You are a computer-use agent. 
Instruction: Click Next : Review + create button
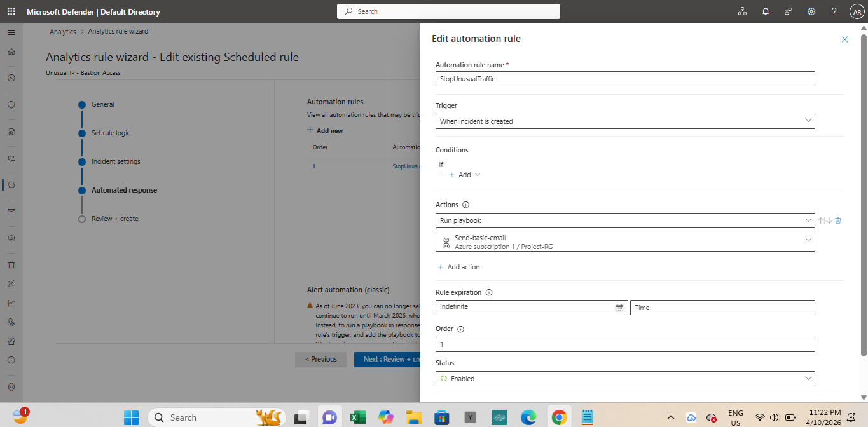[x=387, y=359]
